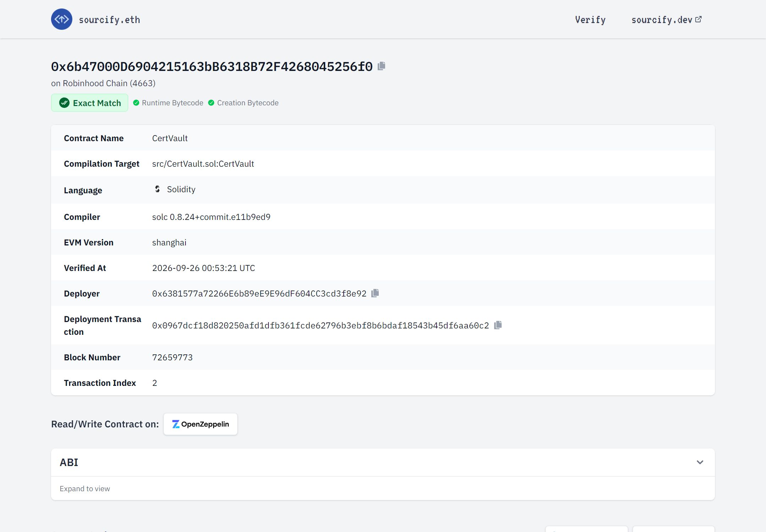Viewport: 766px width, 532px height.
Task: Click the Creation Bytecode green check icon
Action: point(211,103)
